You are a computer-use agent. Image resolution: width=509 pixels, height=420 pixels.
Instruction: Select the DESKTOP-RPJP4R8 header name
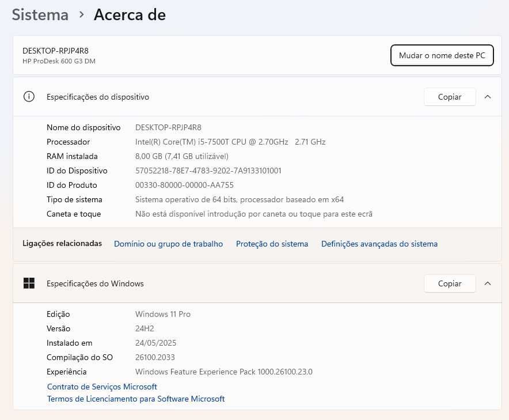tap(55, 51)
